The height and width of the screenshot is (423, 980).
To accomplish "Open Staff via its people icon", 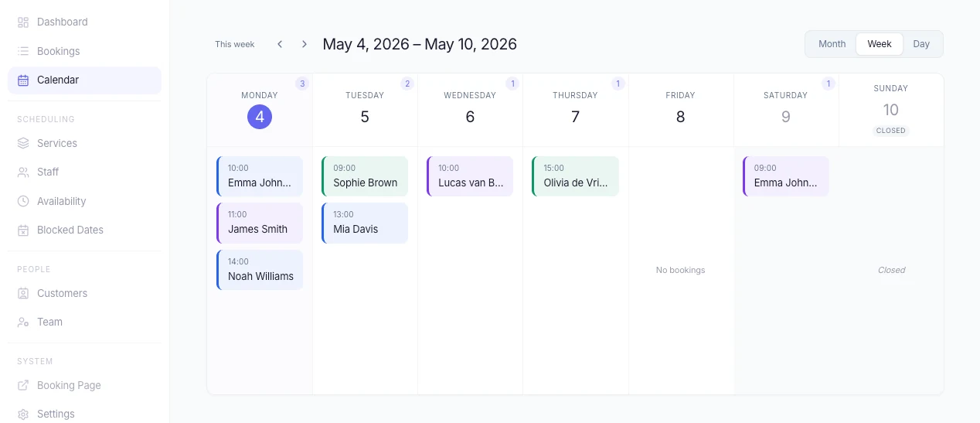I will click(23, 172).
